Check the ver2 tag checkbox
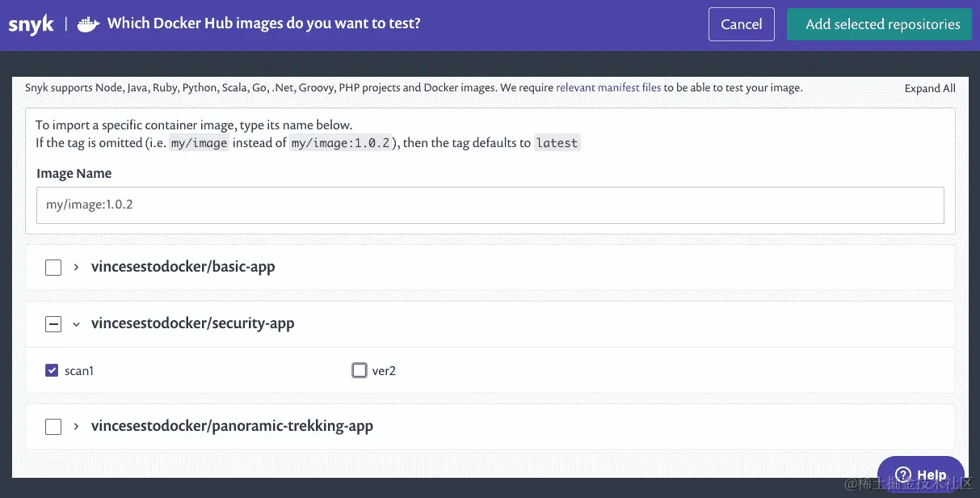This screenshot has width=980, height=498. pyautogui.click(x=359, y=369)
